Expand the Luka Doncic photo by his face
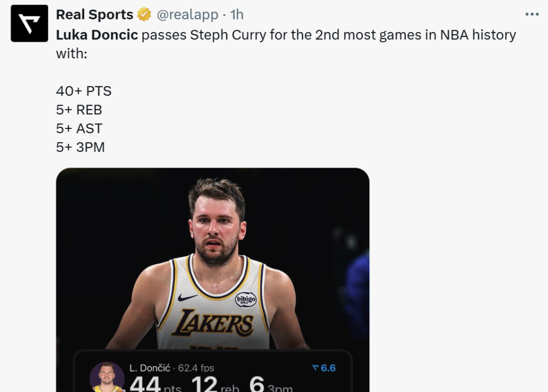This screenshot has height=392, width=548. pos(217,223)
